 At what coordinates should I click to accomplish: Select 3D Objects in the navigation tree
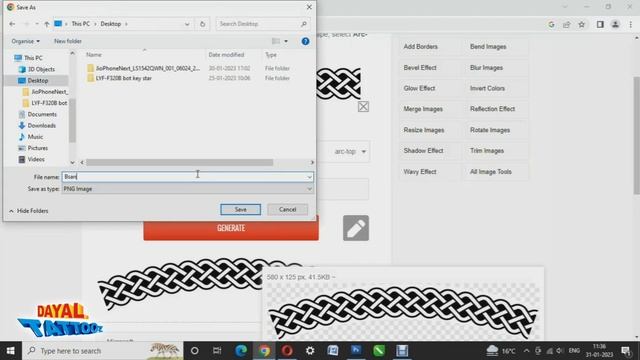point(41,69)
